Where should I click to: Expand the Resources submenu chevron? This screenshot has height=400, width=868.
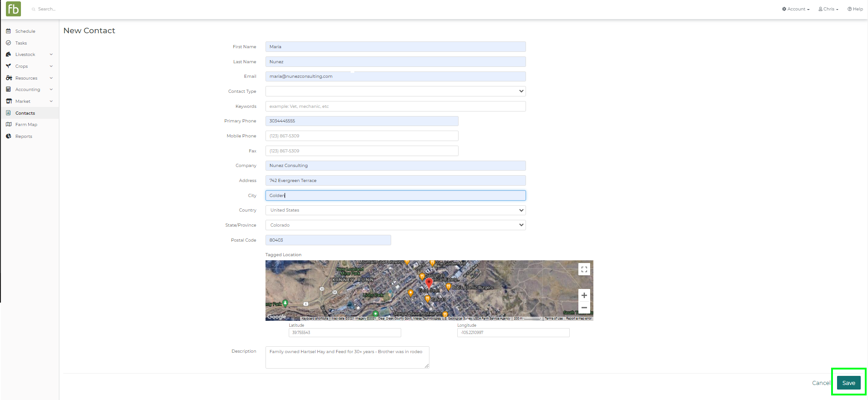click(x=51, y=78)
